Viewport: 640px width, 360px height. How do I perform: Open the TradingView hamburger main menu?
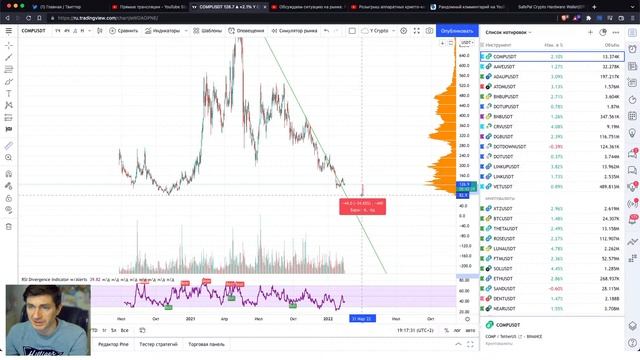pos(9,31)
